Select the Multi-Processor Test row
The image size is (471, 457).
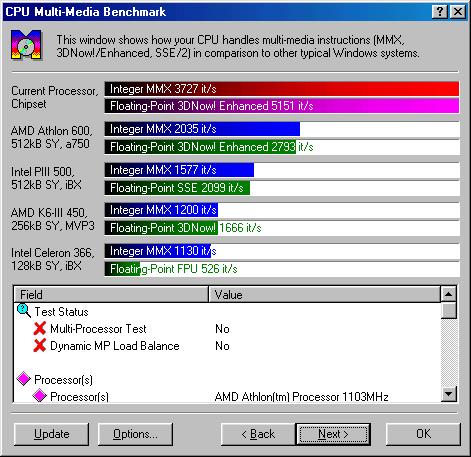[227, 329]
